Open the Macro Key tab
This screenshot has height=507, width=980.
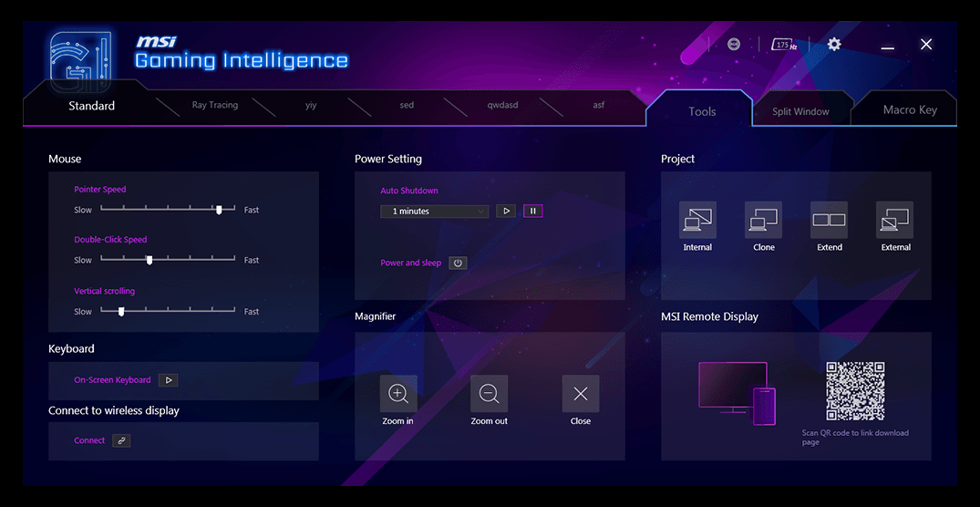910,110
